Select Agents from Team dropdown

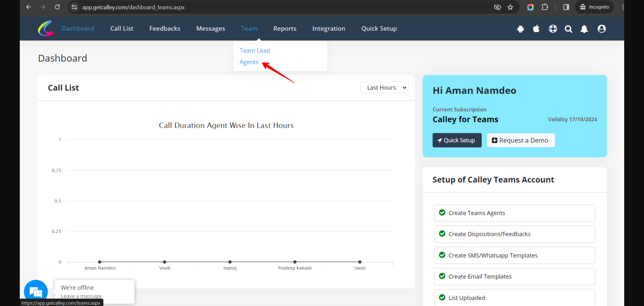249,62
